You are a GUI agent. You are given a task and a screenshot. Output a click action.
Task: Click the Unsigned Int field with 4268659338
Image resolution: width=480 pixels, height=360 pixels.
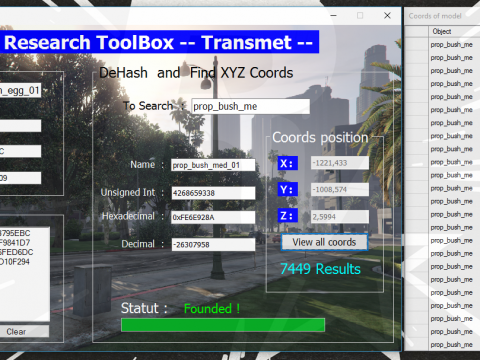pyautogui.click(x=213, y=193)
